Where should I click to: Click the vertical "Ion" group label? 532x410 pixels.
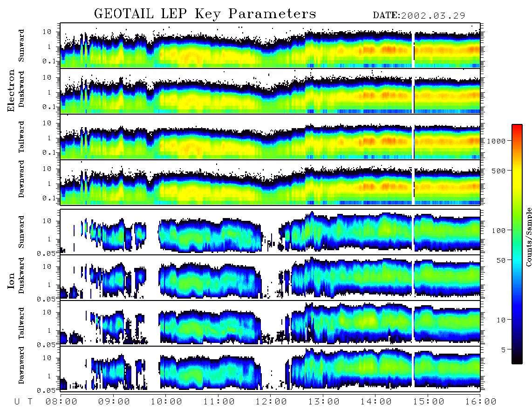[11, 280]
